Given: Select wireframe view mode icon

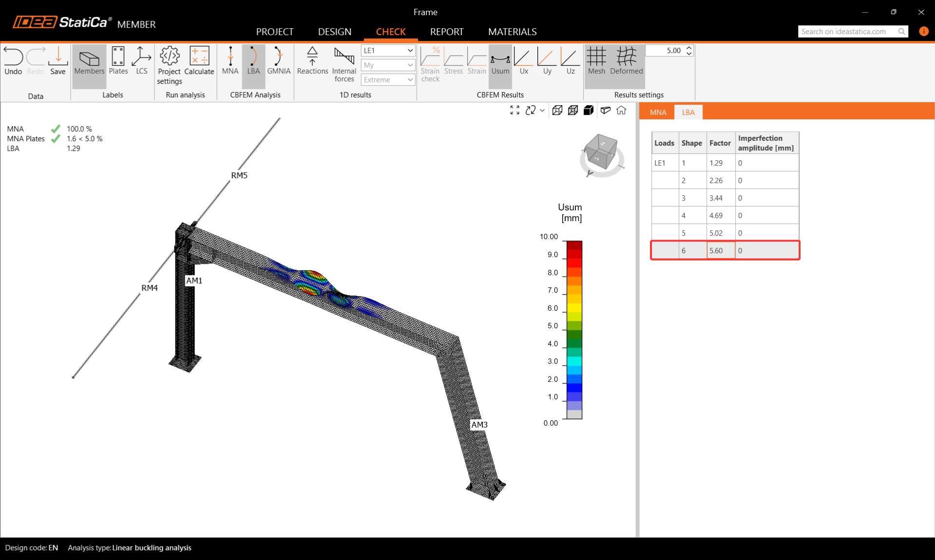Looking at the screenshot, I should (x=557, y=111).
